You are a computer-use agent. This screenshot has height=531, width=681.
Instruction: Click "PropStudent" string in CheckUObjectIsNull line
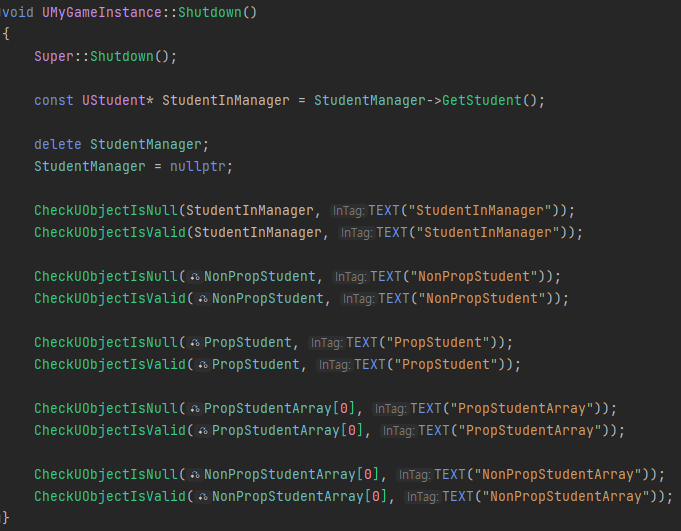[438, 343]
